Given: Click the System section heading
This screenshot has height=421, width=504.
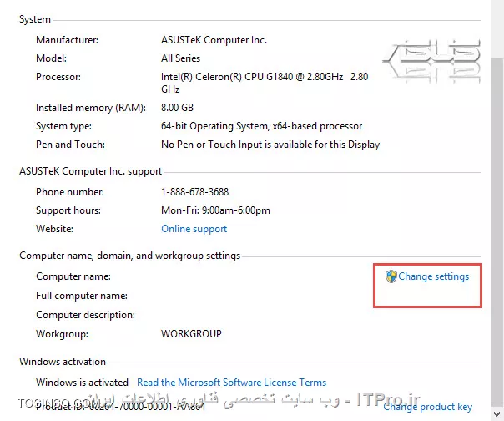Looking at the screenshot, I should pyautogui.click(x=35, y=19).
